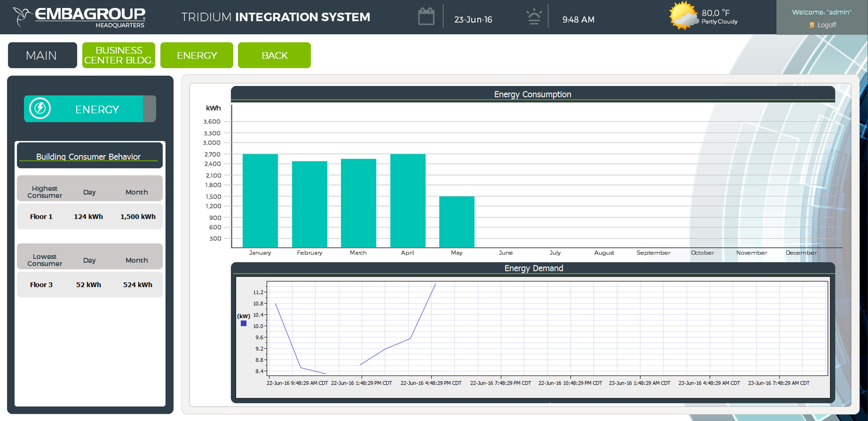
Task: Select the January consumption bar
Action: 260,200
